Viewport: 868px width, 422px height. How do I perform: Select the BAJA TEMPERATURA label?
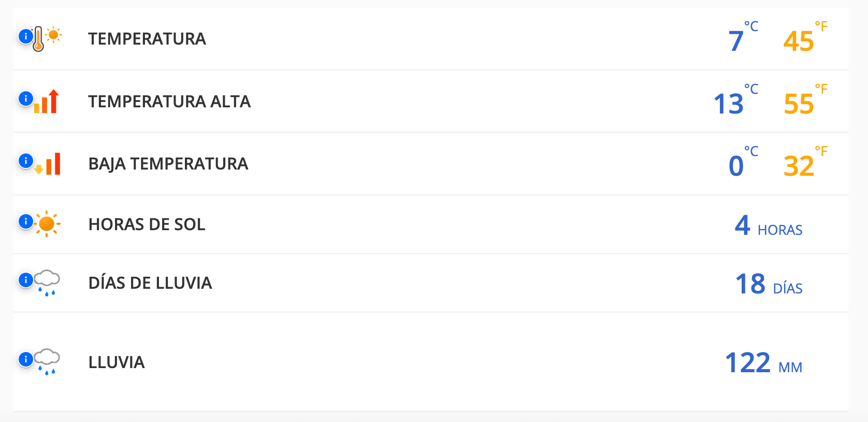168,164
